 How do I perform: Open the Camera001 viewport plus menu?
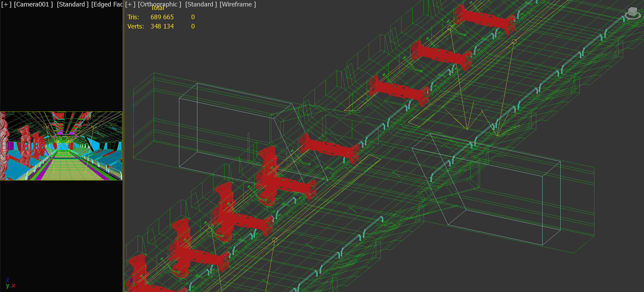(6, 4)
